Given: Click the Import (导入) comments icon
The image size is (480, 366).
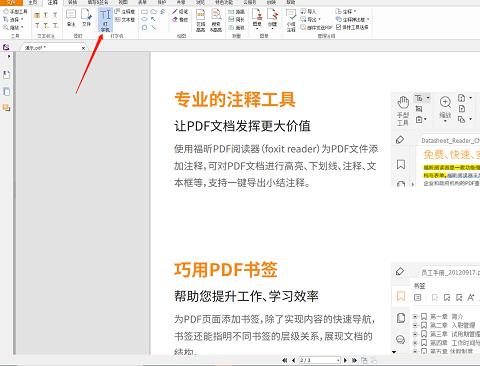Looking at the screenshot, I should click(x=308, y=12).
